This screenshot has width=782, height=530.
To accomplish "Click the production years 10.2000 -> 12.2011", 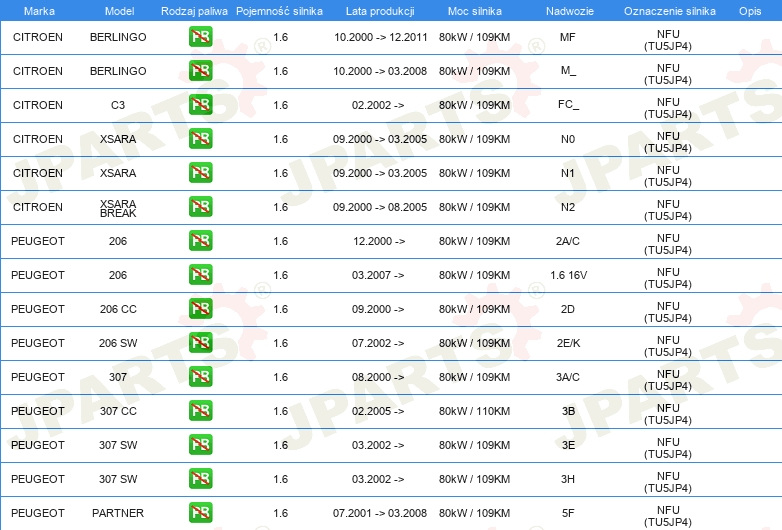I will (x=381, y=37).
